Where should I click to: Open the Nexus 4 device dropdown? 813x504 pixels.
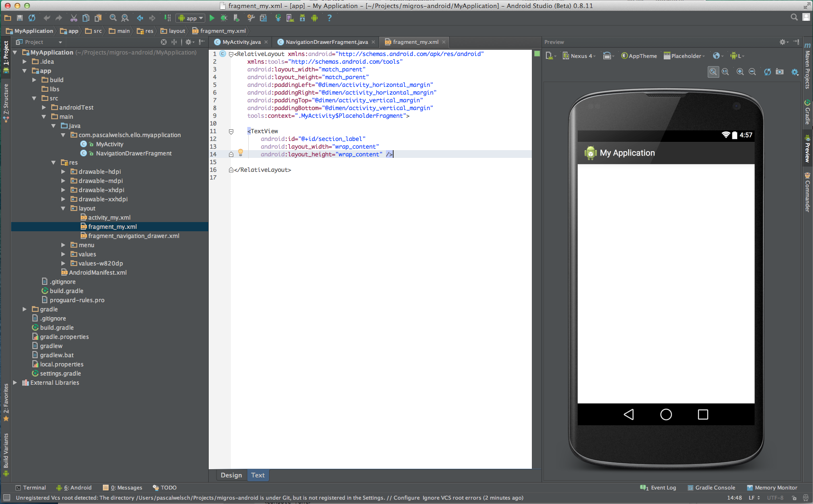[x=579, y=56]
